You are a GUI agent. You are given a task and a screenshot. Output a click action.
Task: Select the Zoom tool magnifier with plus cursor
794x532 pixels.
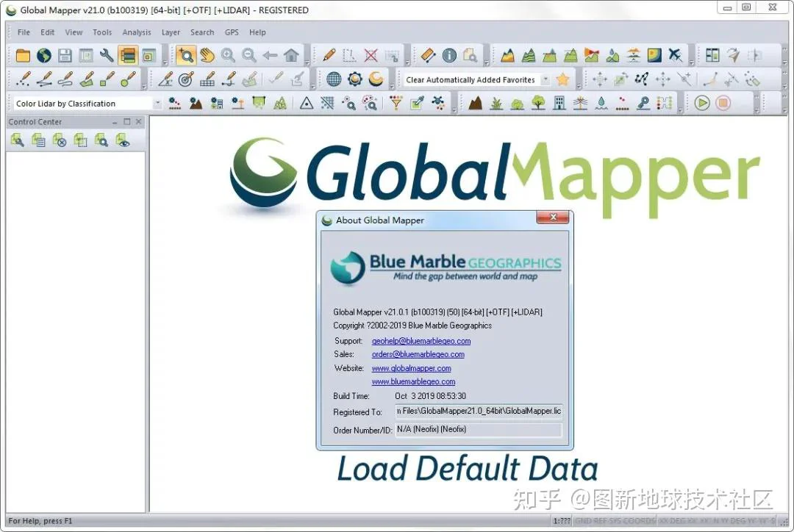tap(186, 55)
